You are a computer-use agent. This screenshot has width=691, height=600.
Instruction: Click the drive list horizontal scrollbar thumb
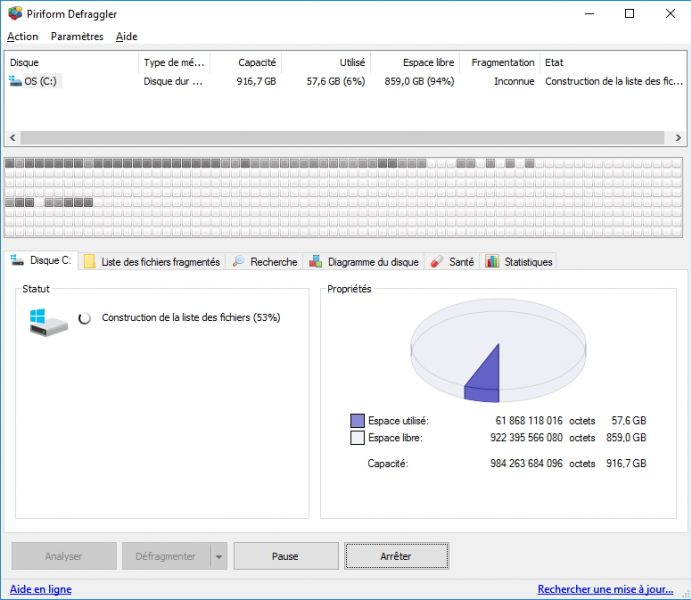point(342,137)
